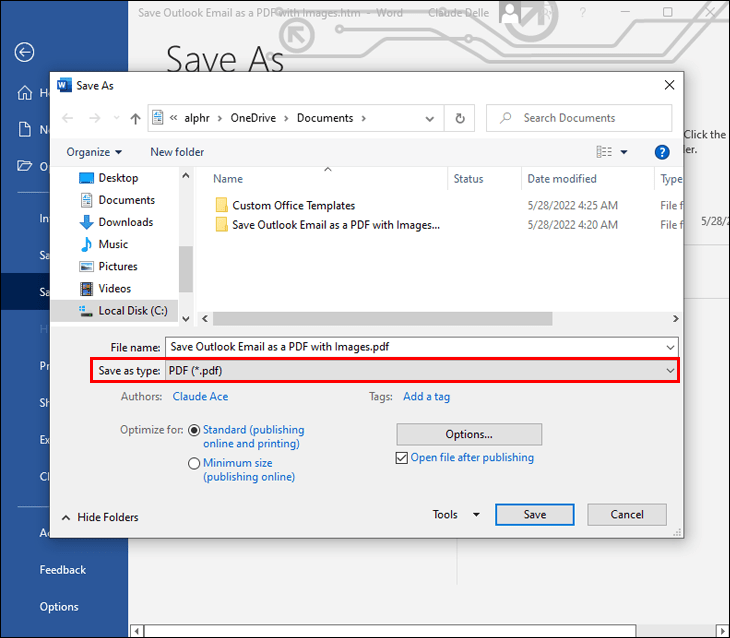Click the Home icon in Word sidebar

[25, 93]
